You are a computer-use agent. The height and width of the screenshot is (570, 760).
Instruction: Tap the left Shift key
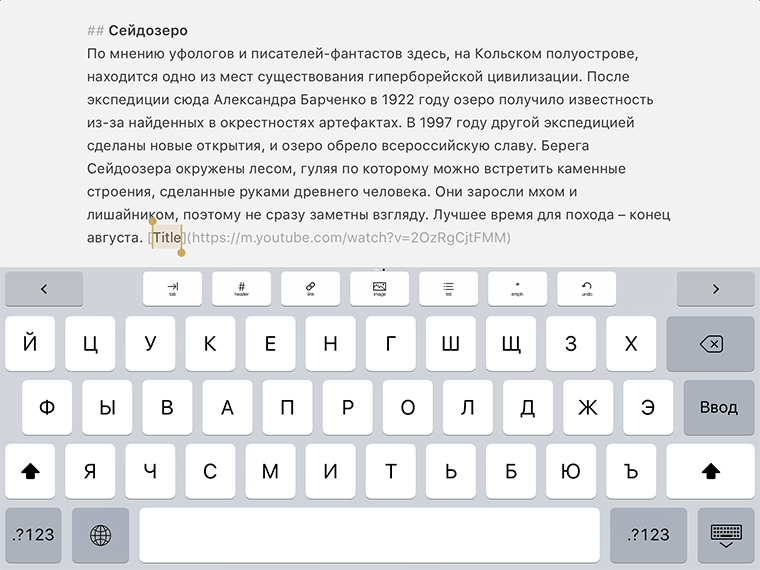coord(30,471)
